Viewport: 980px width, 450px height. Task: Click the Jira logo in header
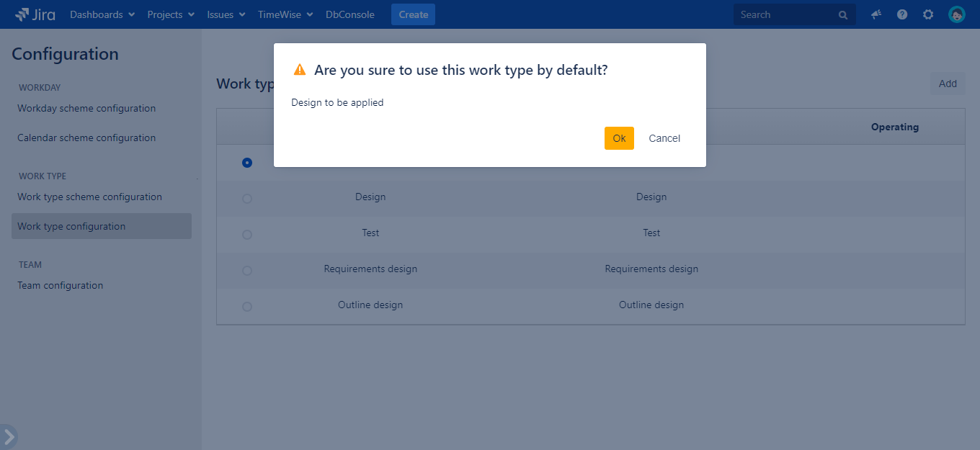[x=35, y=14]
